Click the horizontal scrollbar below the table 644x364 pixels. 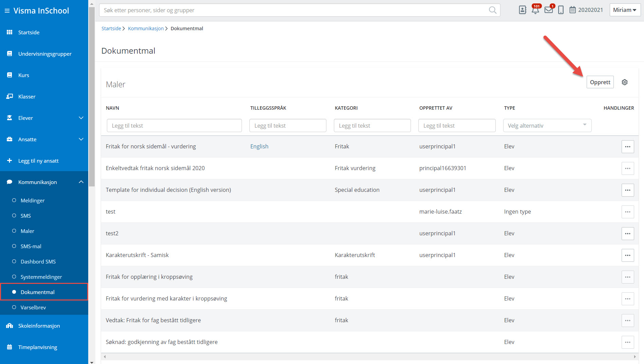point(369,357)
